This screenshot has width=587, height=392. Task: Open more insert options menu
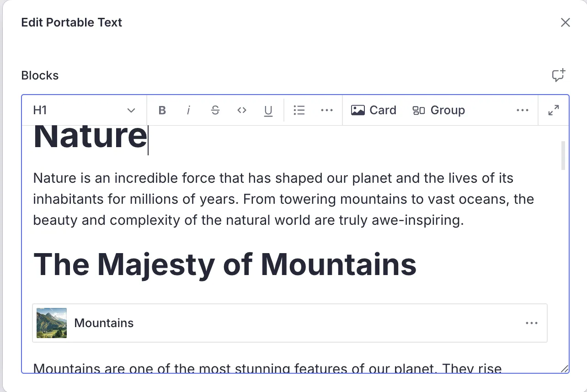[x=522, y=110]
